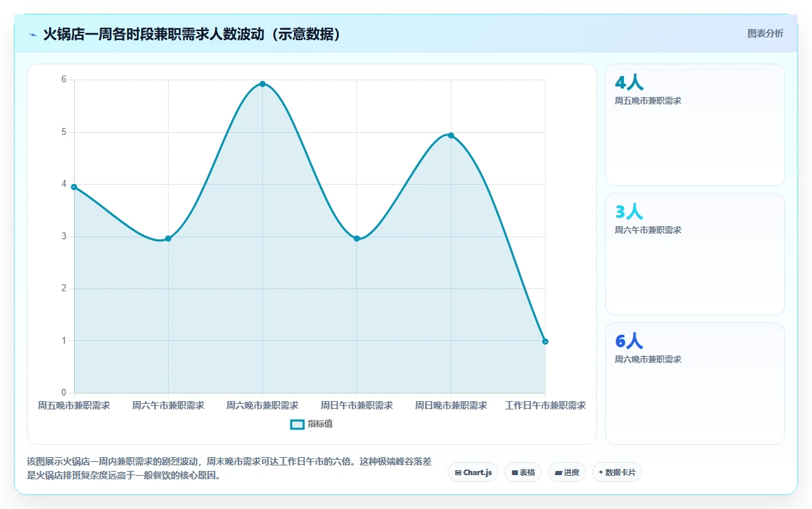
Task: Click x-axis label 周六晚市兼职需求
Action: pos(263,405)
